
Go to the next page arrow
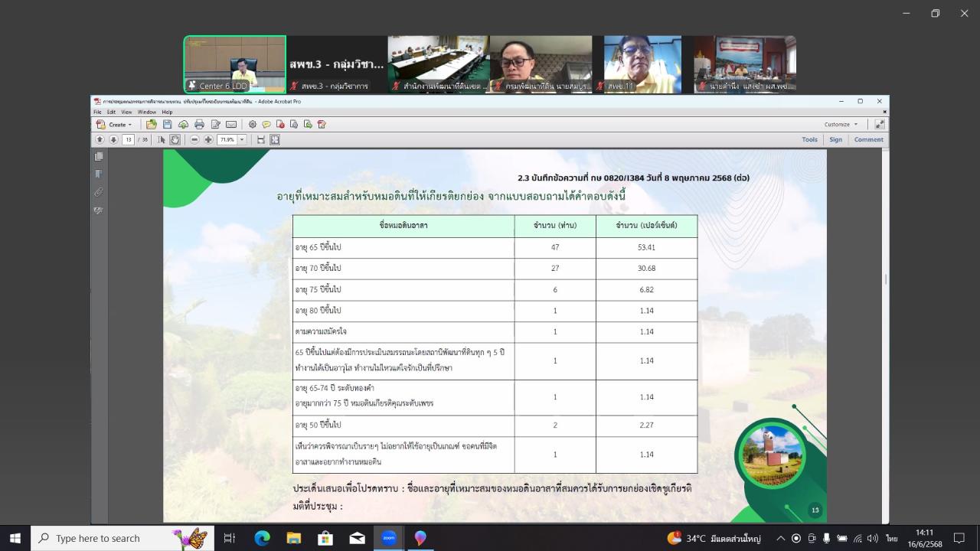tap(113, 139)
